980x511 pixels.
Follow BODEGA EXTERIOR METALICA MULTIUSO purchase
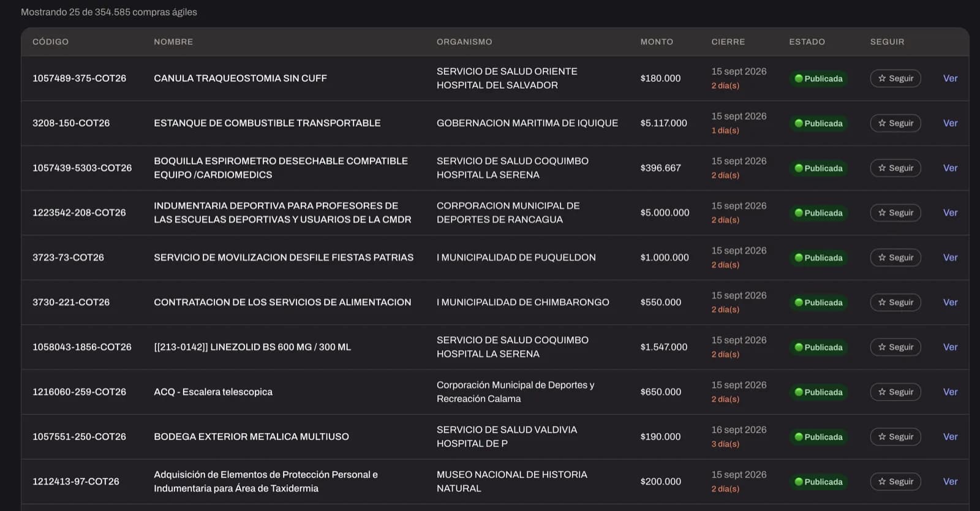coord(895,436)
